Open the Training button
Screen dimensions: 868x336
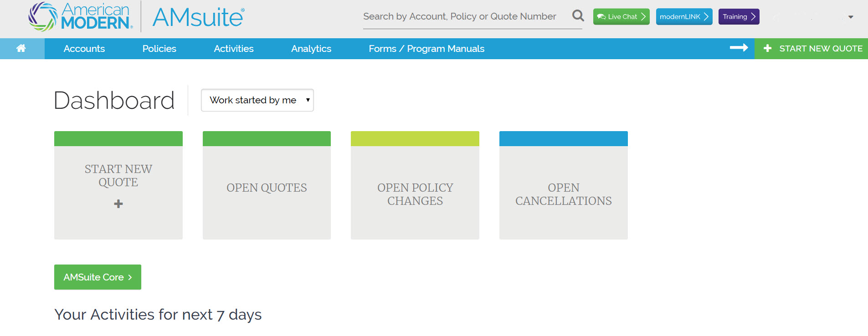[739, 17]
